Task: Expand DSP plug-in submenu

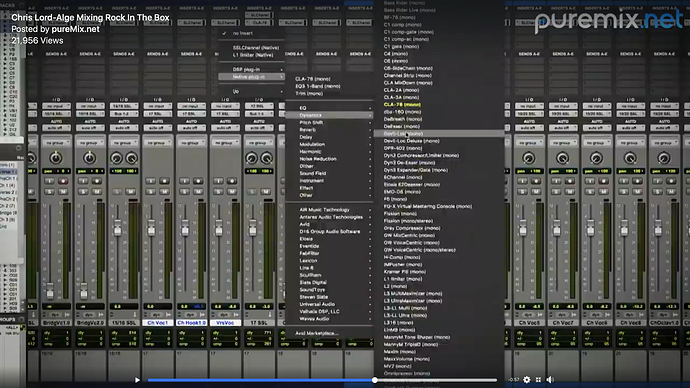Action: 252,70
